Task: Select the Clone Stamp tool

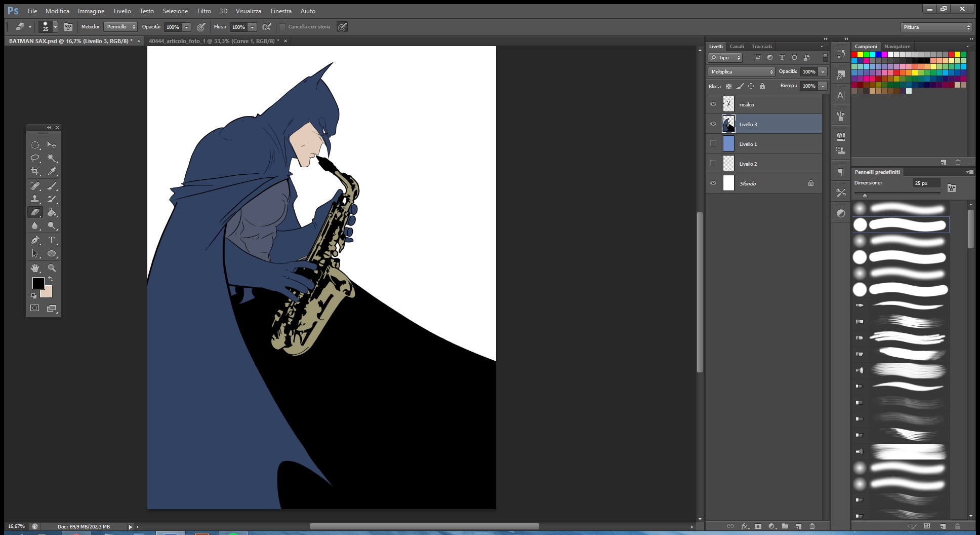Action: pyautogui.click(x=35, y=199)
